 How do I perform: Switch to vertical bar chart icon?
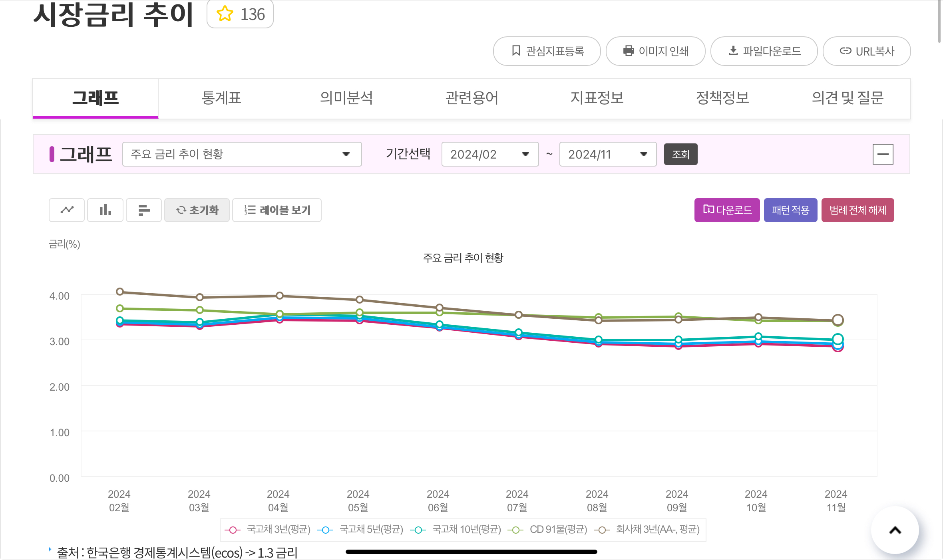(105, 210)
